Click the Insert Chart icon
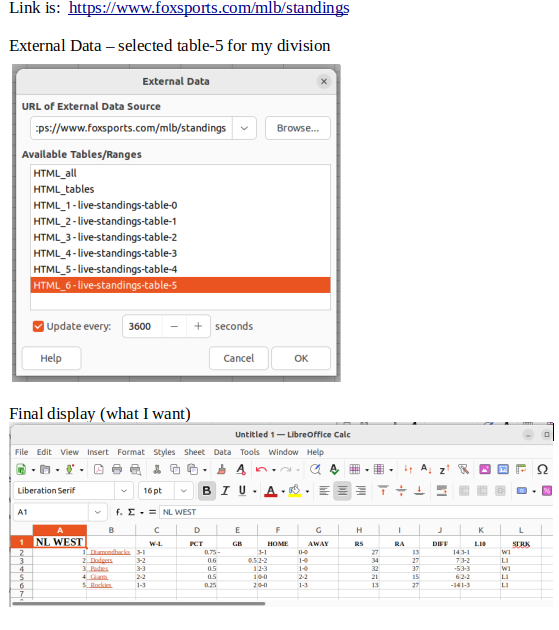559x630 pixels. point(503,469)
